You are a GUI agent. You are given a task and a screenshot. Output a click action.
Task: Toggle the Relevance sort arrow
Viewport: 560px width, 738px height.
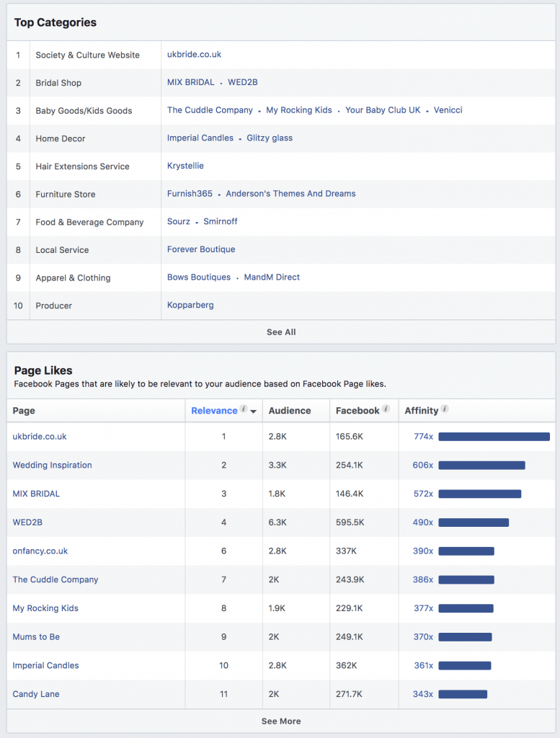coord(253,412)
